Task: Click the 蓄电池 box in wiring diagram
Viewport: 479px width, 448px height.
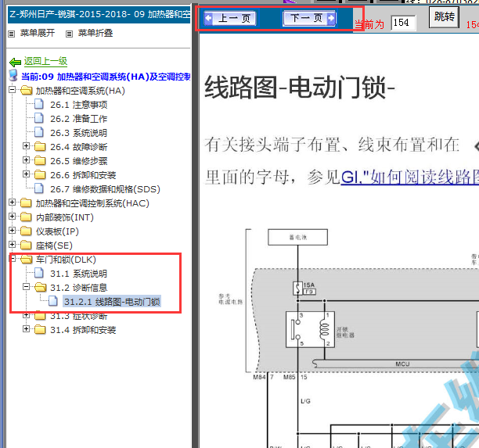Action: pos(298,237)
